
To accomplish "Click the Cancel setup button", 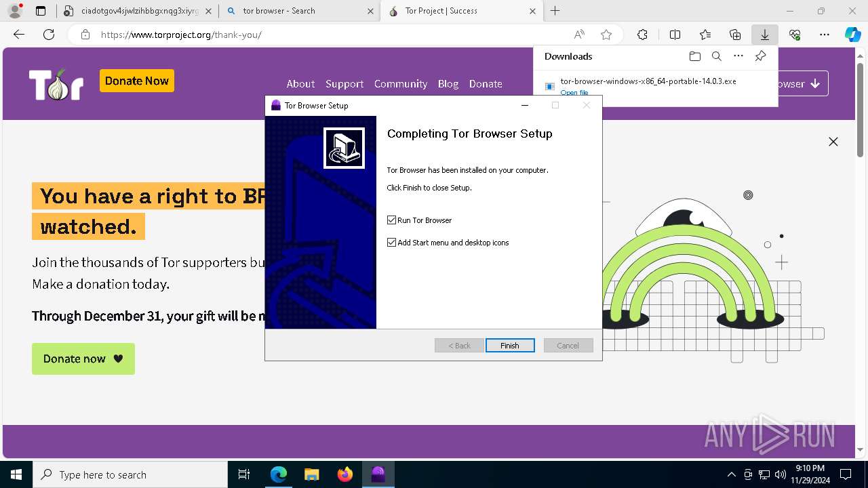I will tap(568, 346).
